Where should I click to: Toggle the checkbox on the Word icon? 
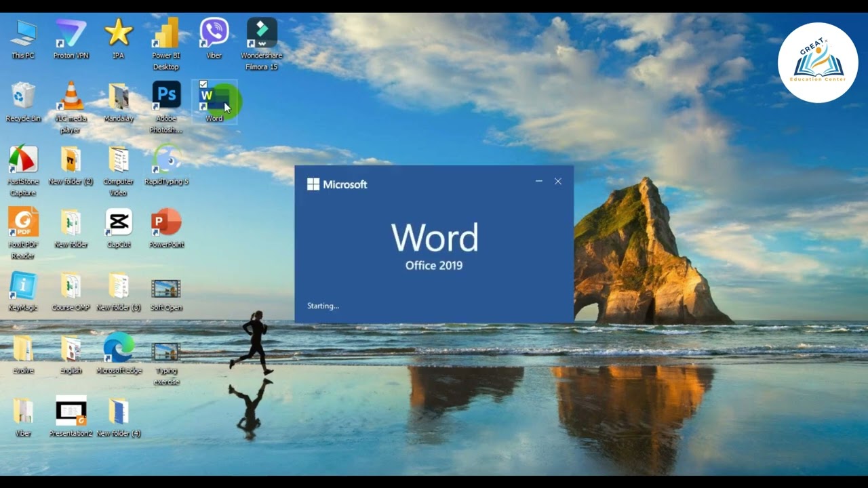coord(203,85)
